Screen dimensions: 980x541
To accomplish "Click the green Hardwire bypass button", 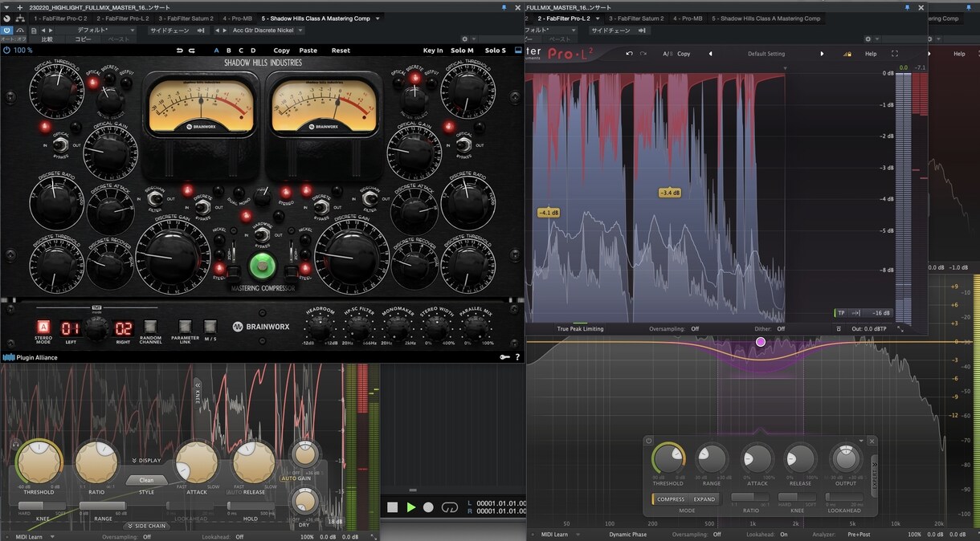I will (261, 266).
